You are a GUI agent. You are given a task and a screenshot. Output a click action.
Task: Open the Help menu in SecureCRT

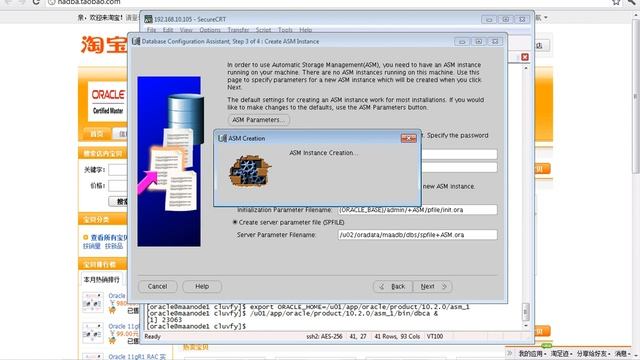click(x=305, y=30)
